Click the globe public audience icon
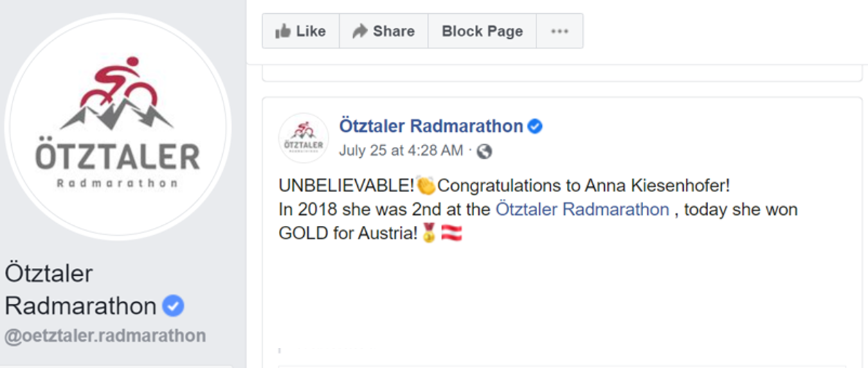The width and height of the screenshot is (868, 368). (485, 151)
